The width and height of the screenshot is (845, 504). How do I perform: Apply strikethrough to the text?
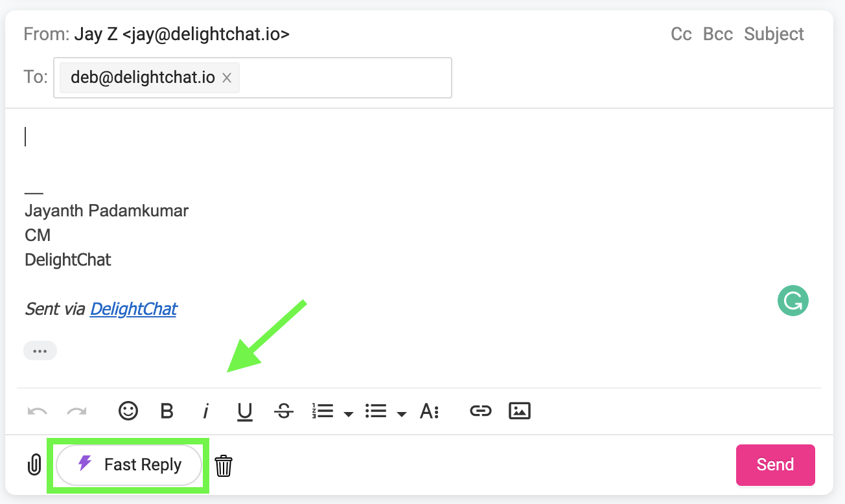pyautogui.click(x=283, y=411)
